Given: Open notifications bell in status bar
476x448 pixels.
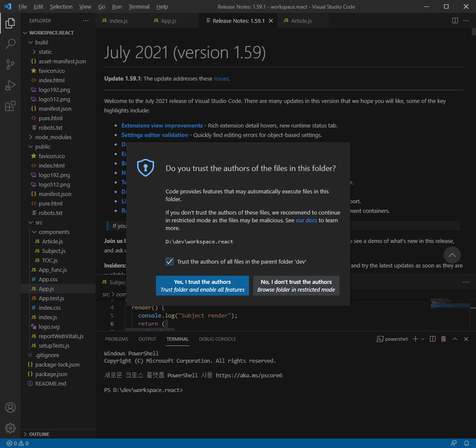Looking at the screenshot, I should [466, 443].
